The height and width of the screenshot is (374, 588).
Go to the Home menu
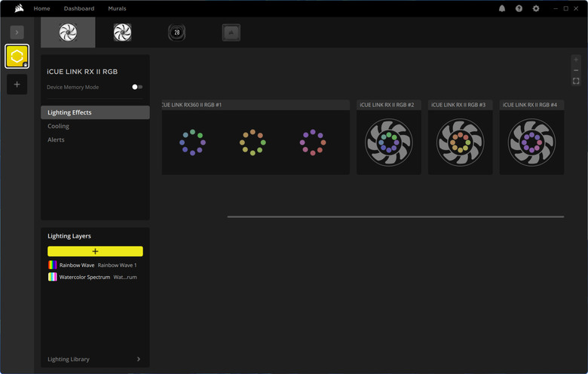click(41, 8)
